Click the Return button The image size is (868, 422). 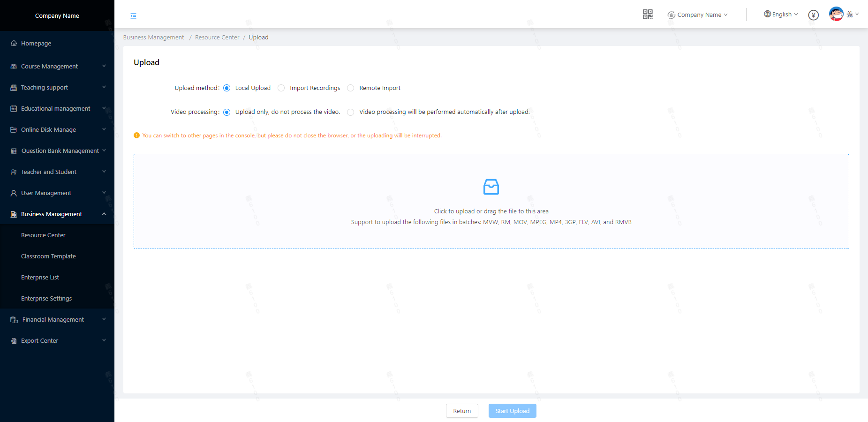pos(462,411)
